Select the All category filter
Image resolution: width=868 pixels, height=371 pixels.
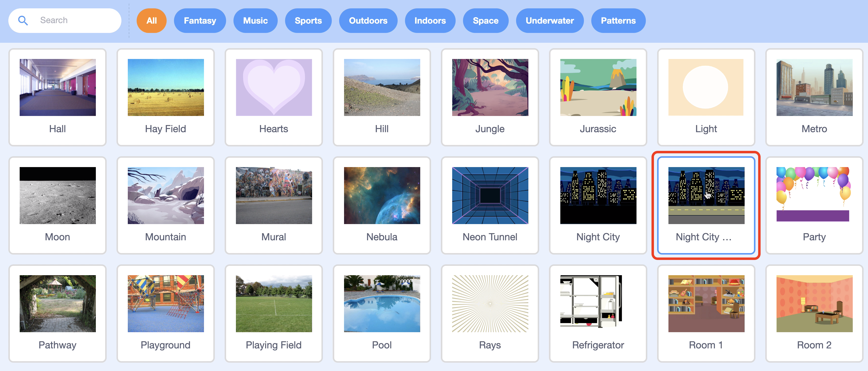point(151,21)
